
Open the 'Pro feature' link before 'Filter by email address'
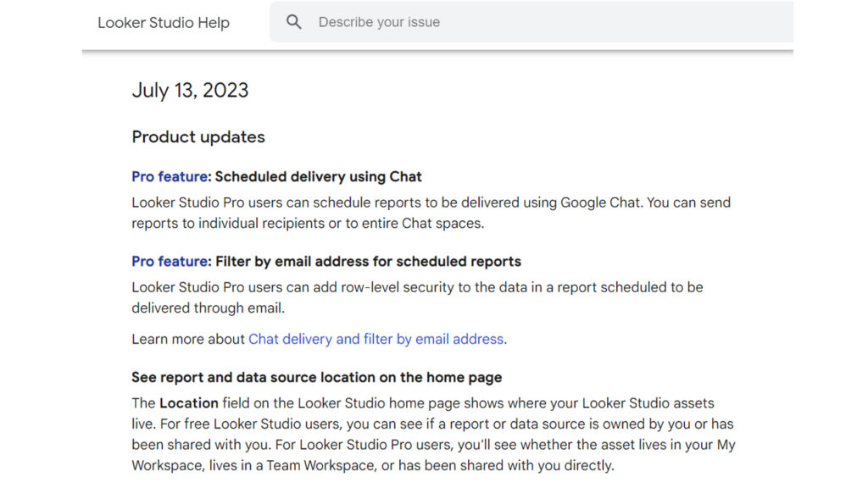170,261
